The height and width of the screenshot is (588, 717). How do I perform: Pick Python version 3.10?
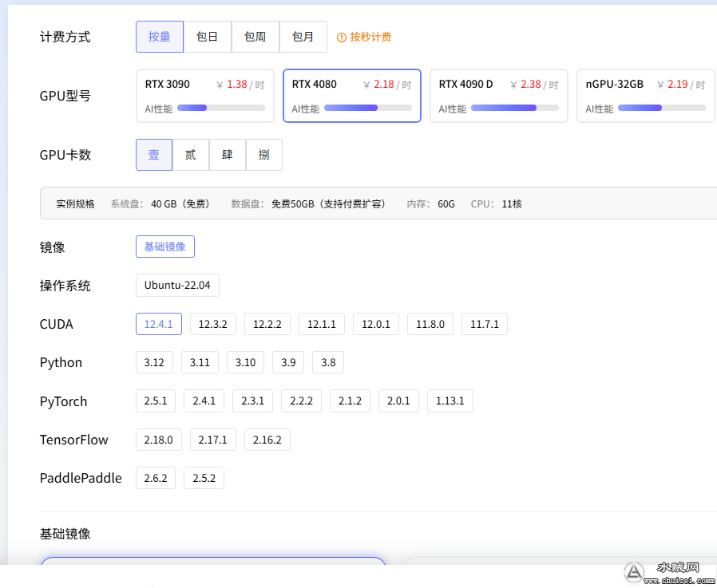tap(245, 362)
